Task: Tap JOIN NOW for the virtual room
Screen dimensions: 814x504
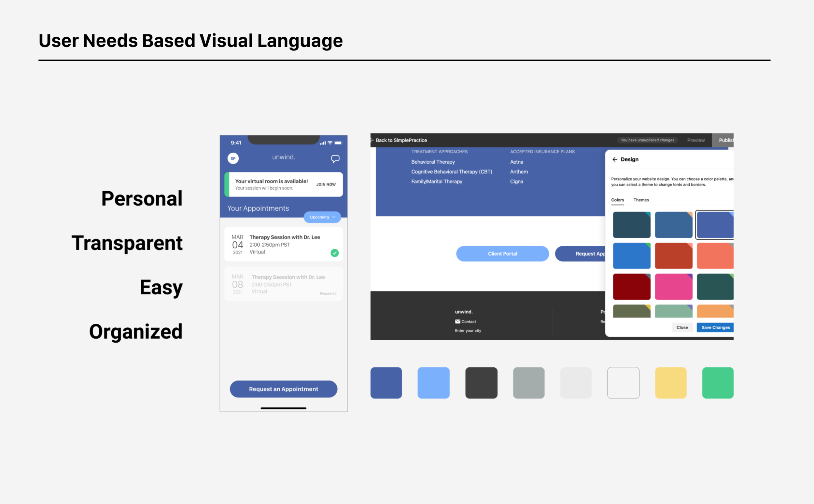Action: [x=326, y=184]
